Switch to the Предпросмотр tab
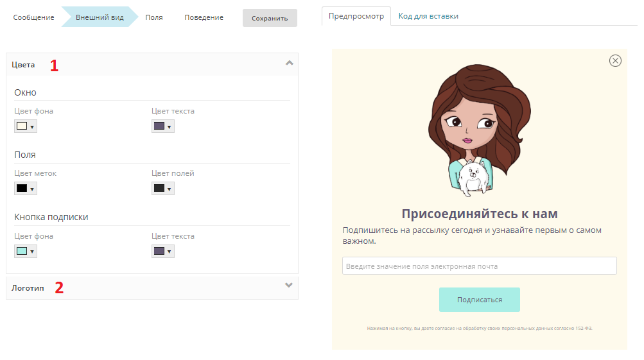 point(356,16)
